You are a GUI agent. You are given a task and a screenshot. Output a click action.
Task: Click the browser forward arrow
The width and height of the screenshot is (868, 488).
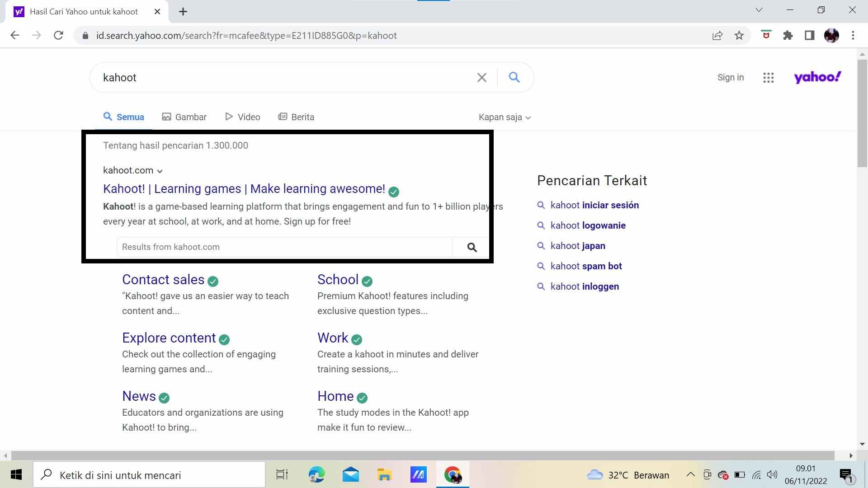pos(37,35)
